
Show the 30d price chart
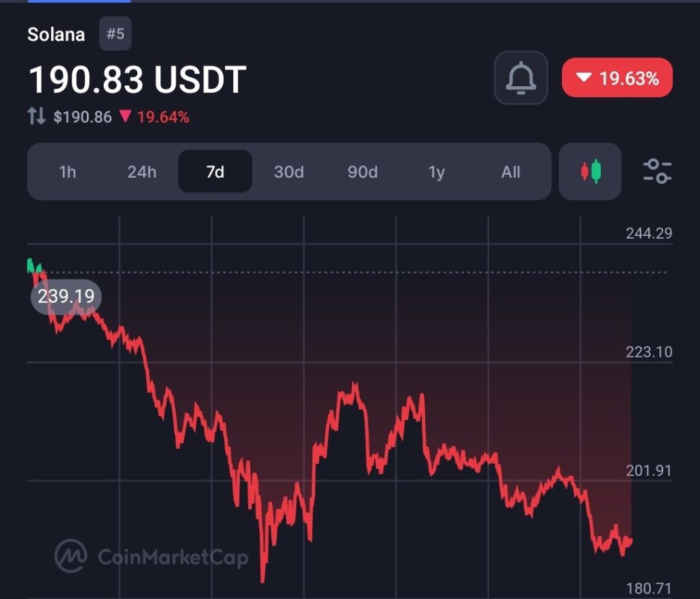click(288, 172)
